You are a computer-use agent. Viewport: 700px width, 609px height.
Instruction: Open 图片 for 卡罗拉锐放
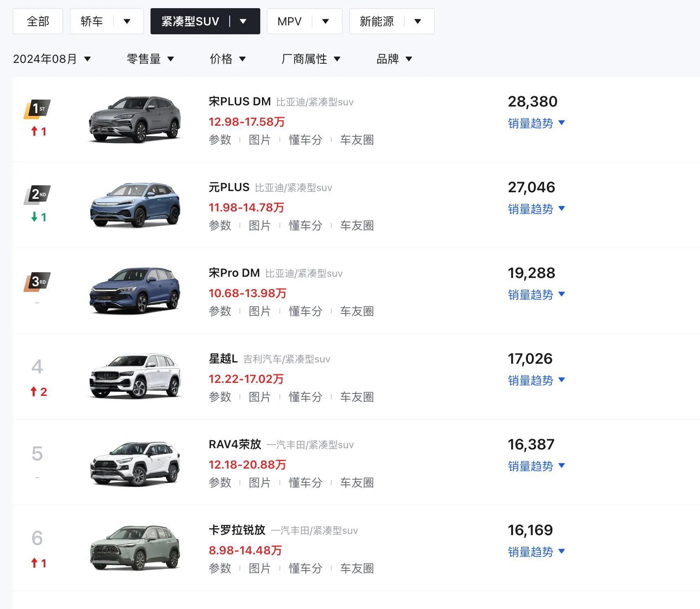pyautogui.click(x=260, y=568)
